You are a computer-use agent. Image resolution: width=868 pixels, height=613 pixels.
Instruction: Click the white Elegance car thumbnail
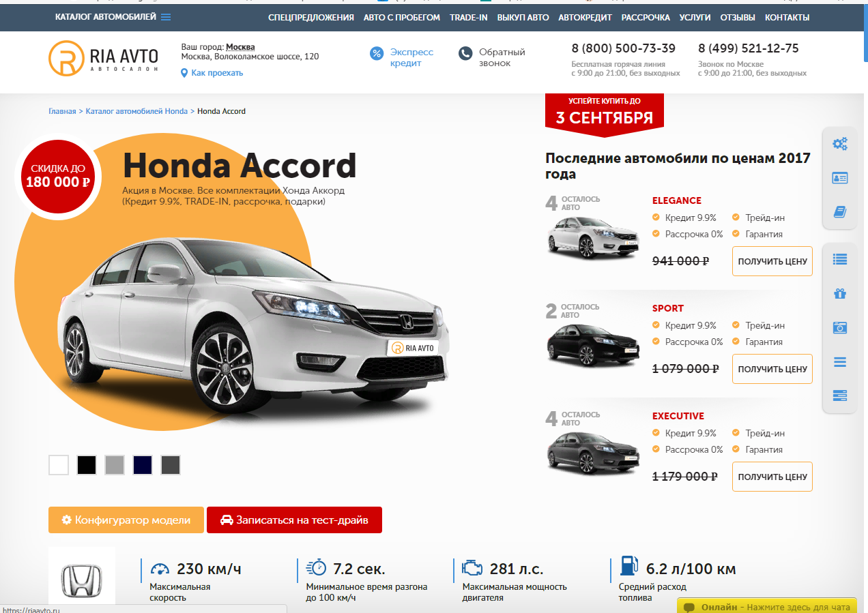[594, 237]
